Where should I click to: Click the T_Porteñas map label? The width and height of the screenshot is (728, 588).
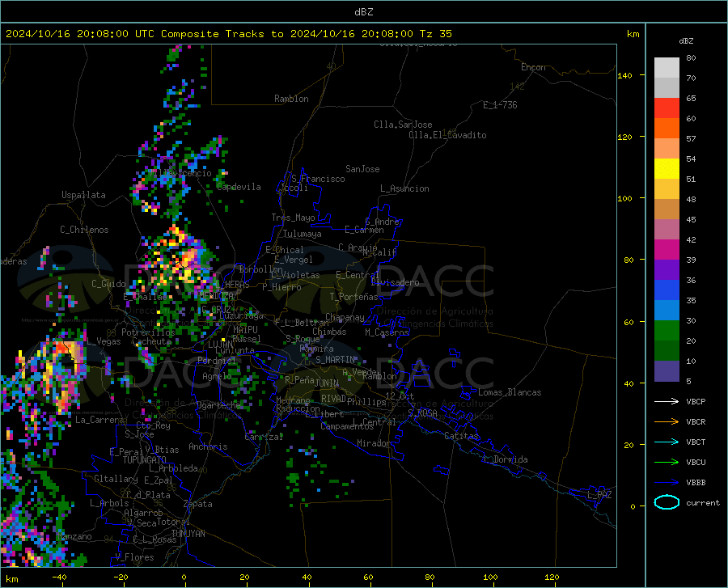click(x=353, y=297)
